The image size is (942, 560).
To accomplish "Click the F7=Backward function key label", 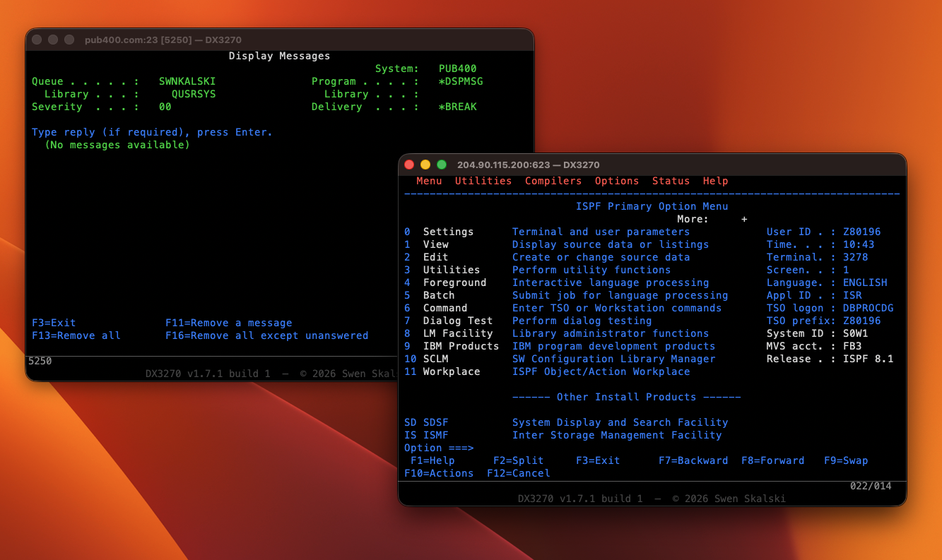I will tap(693, 460).
